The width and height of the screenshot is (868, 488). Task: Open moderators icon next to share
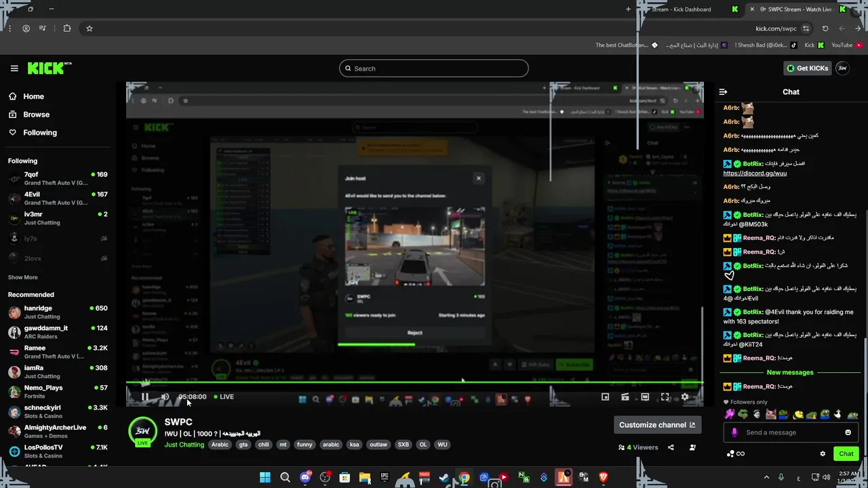coord(692,447)
